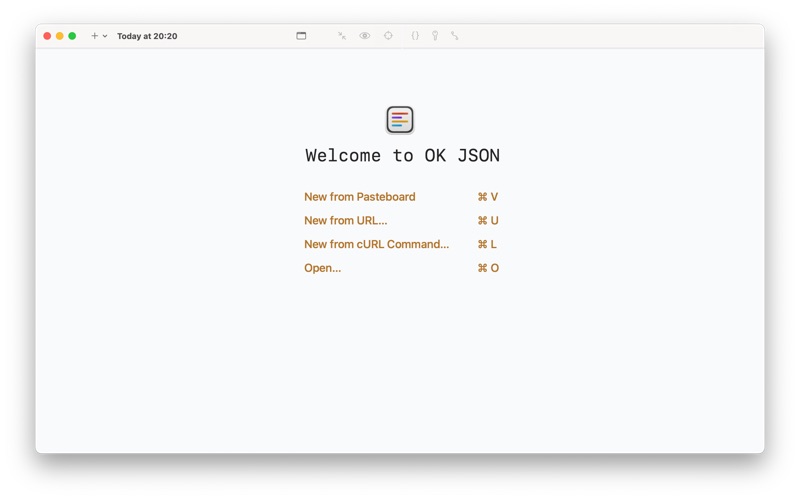
Task: Click the ⌘ L shortcut label
Action: pyautogui.click(x=487, y=244)
